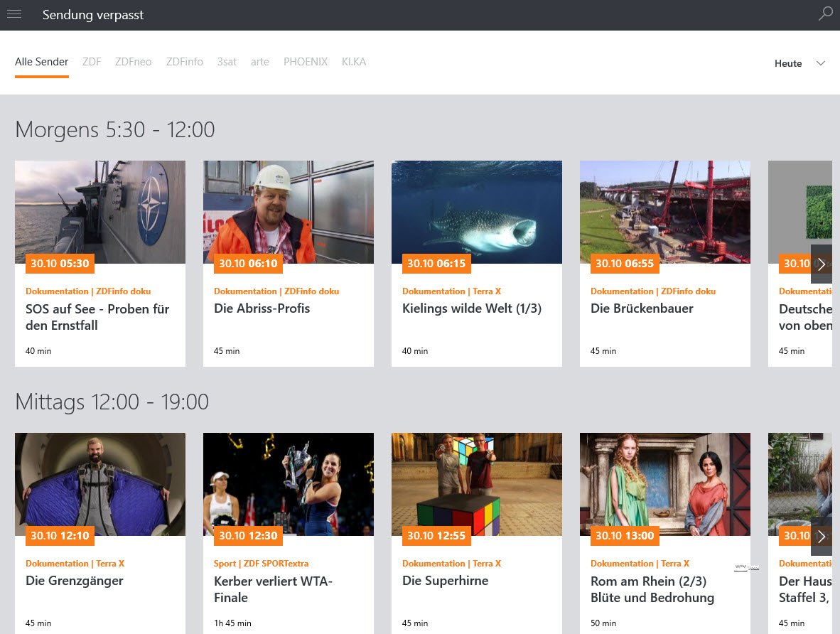Open Die Abriss-Profis thumbnail image
840x634 pixels.
(x=289, y=212)
